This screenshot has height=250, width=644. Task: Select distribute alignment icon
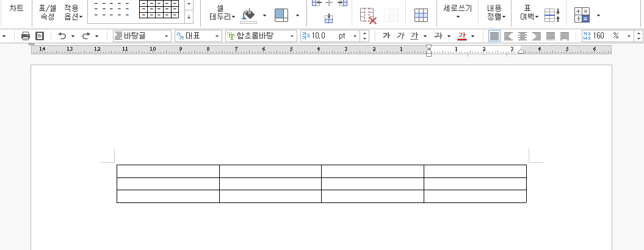tap(551, 36)
